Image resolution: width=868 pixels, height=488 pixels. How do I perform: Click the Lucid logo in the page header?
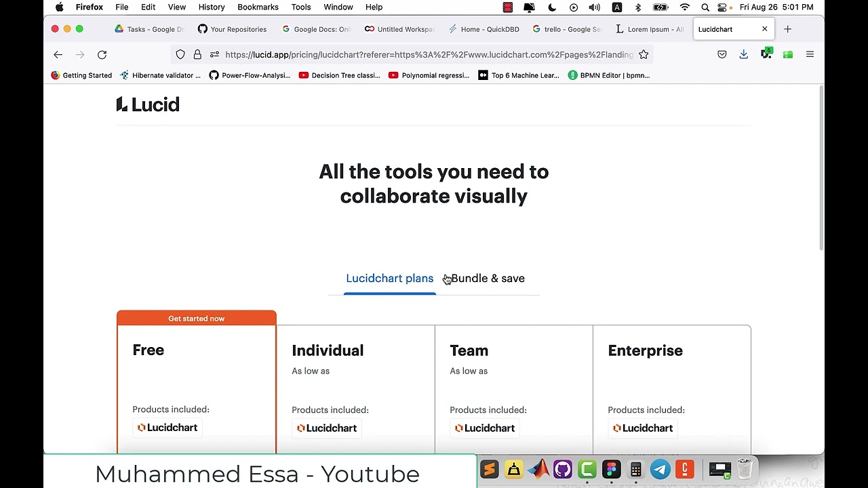coord(148,104)
